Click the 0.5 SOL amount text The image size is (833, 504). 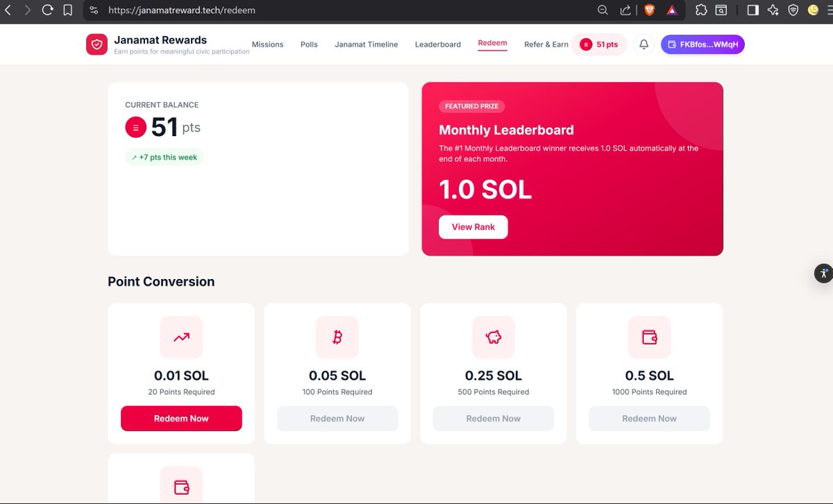pyautogui.click(x=650, y=376)
